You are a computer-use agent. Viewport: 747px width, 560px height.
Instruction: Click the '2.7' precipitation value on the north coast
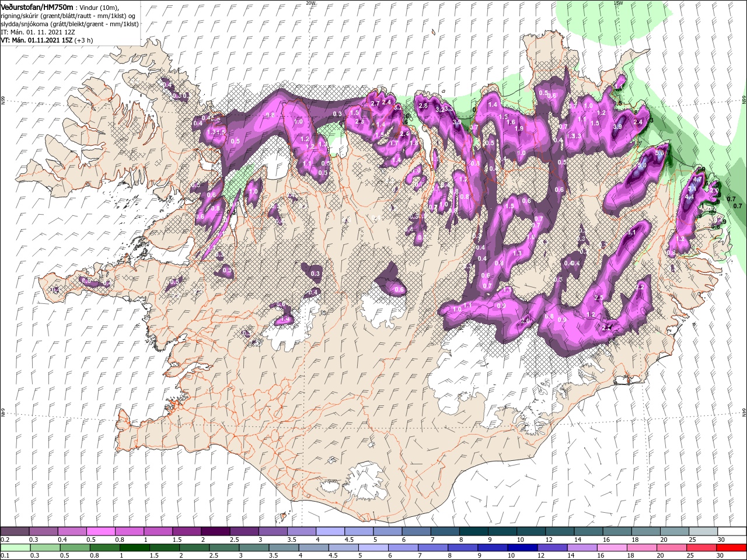(x=375, y=103)
